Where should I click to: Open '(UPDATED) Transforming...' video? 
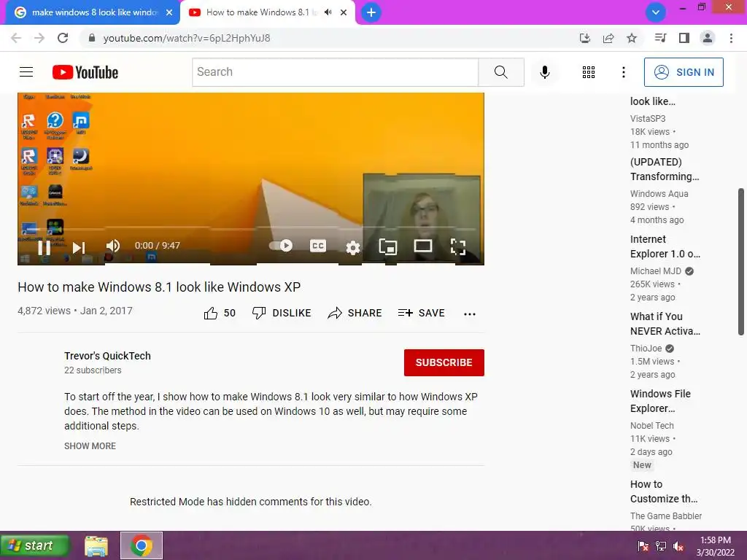click(x=665, y=169)
